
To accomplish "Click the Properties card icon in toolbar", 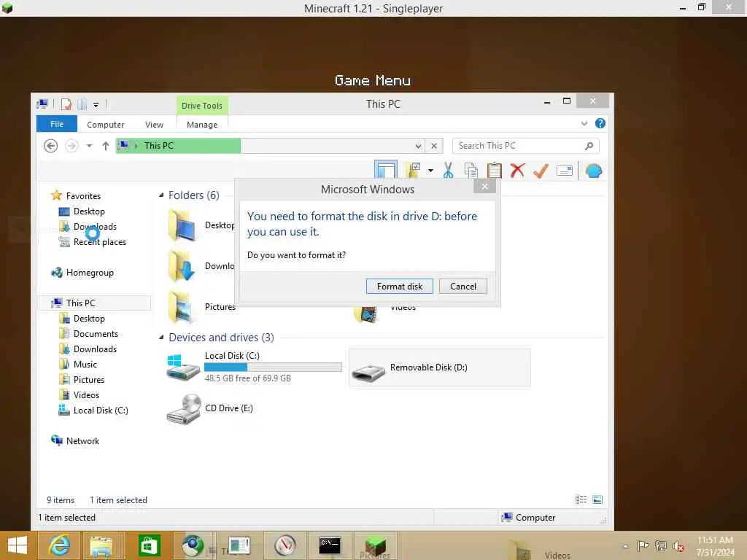I will click(564, 171).
